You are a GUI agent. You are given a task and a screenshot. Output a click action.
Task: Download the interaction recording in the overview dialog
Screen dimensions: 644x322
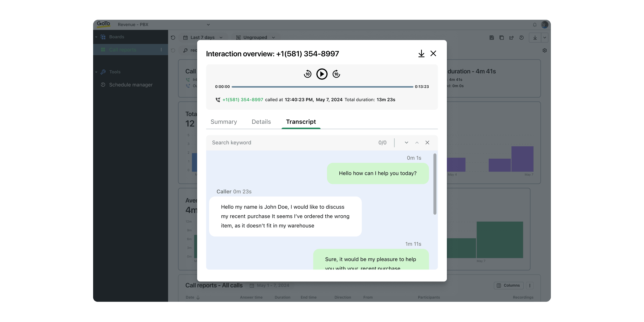tap(421, 54)
